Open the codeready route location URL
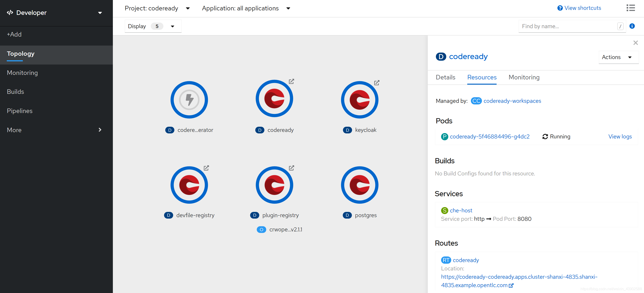The height and width of the screenshot is (293, 644). point(519,281)
